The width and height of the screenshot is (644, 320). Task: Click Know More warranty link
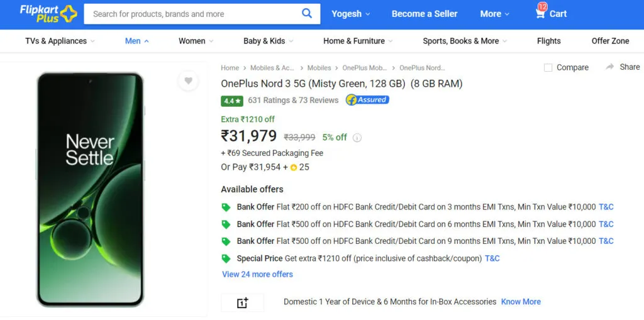521,302
